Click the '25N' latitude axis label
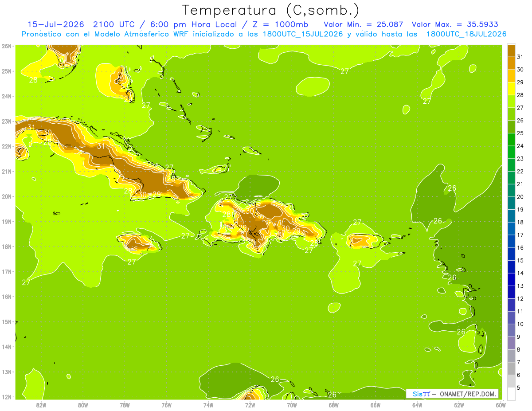Viewport: 532px width, 411px height. pos(7,71)
